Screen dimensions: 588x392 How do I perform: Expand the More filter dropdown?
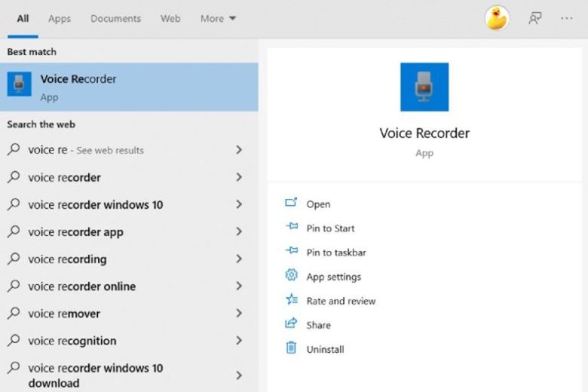click(219, 18)
